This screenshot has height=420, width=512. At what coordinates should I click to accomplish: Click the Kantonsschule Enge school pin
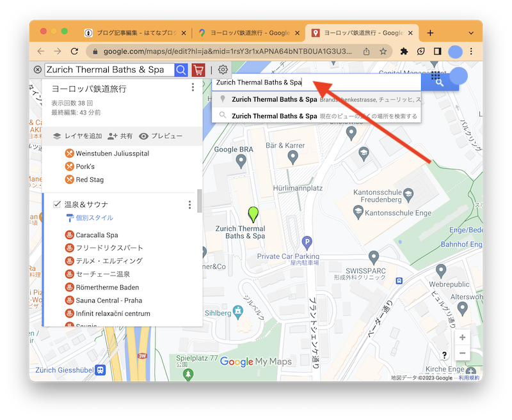pyautogui.click(x=358, y=212)
